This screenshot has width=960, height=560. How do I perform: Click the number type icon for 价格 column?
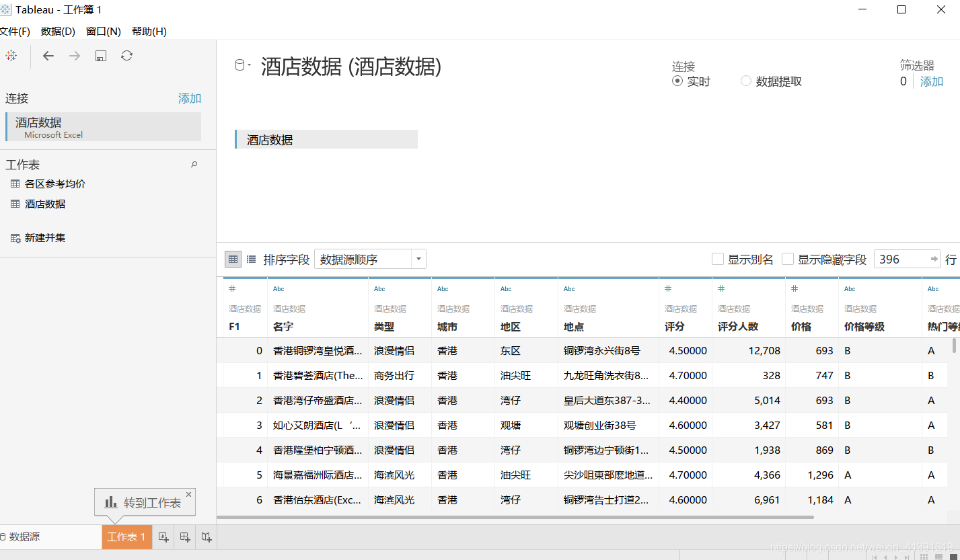(795, 288)
